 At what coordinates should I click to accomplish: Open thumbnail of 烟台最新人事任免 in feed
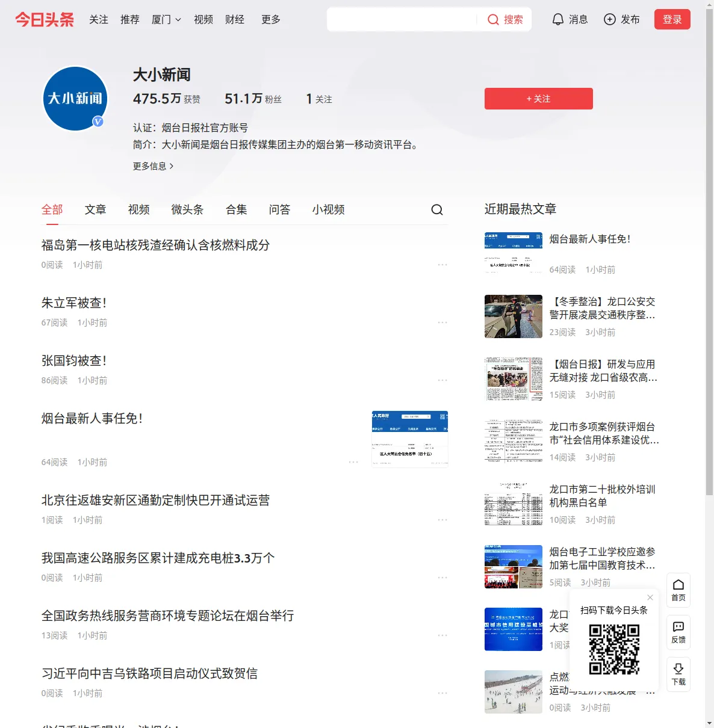410,439
